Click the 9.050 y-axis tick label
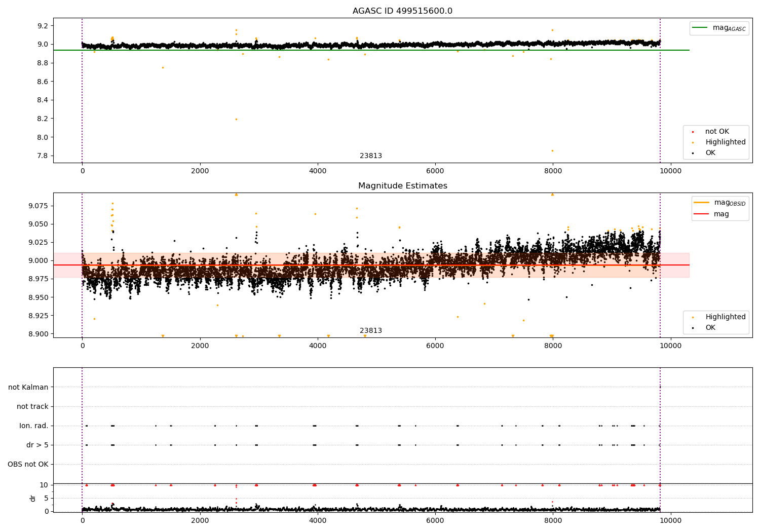 click(39, 224)
